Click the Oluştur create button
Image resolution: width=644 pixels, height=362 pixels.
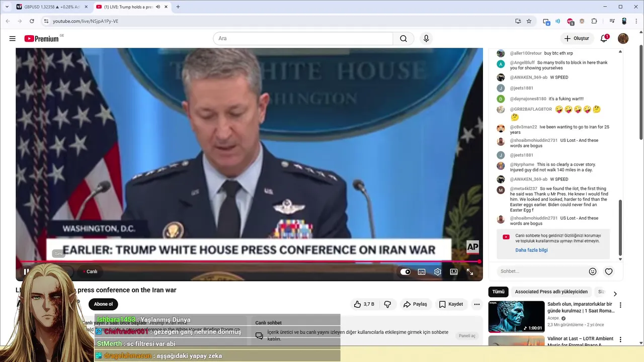[x=577, y=39]
